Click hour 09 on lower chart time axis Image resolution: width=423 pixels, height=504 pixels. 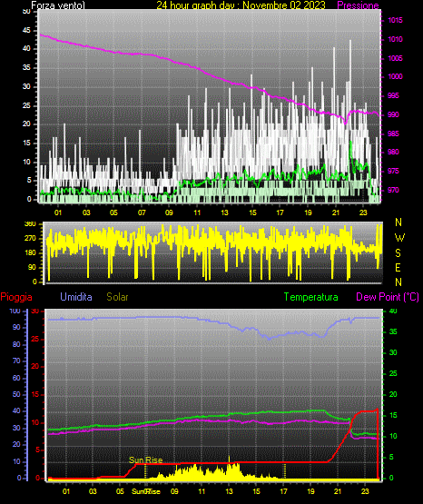(174, 491)
